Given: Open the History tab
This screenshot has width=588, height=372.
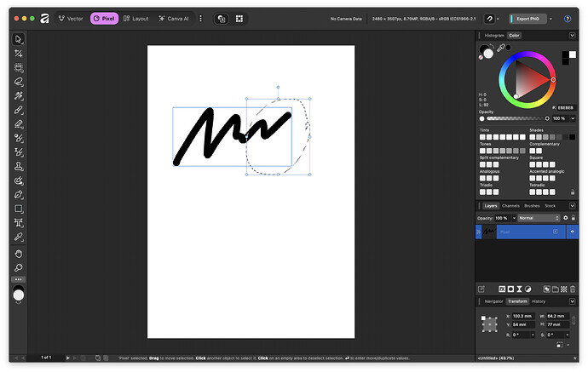Looking at the screenshot, I should tap(539, 301).
